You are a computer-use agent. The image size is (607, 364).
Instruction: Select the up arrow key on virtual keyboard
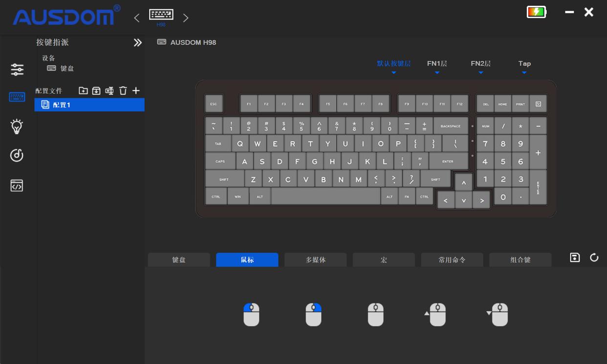point(464,183)
